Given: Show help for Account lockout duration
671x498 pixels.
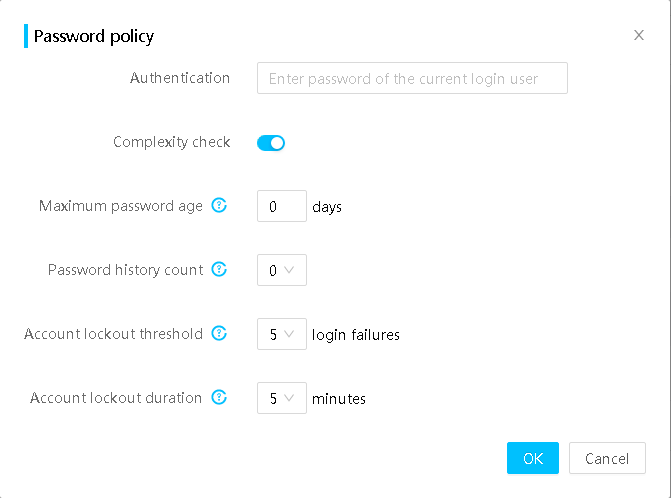Looking at the screenshot, I should (x=219, y=397).
